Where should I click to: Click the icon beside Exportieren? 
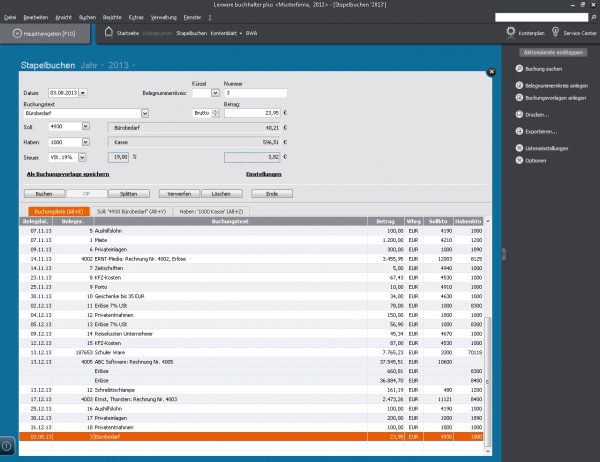[519, 131]
